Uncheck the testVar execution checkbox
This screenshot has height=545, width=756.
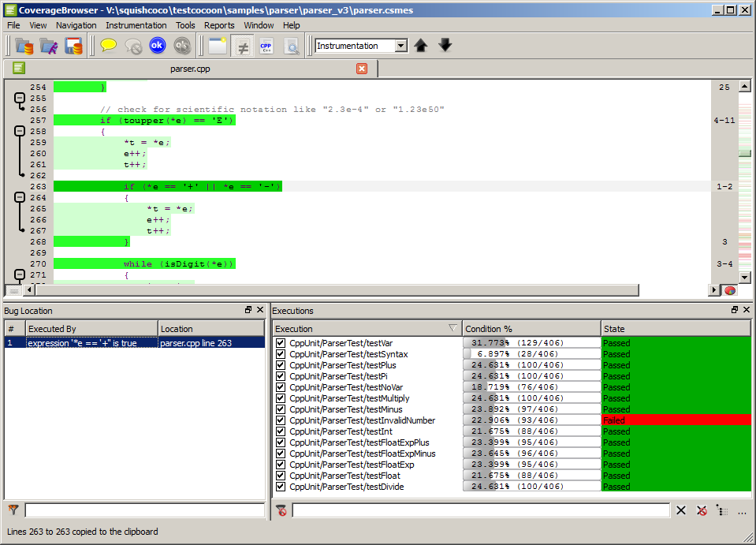coord(281,343)
